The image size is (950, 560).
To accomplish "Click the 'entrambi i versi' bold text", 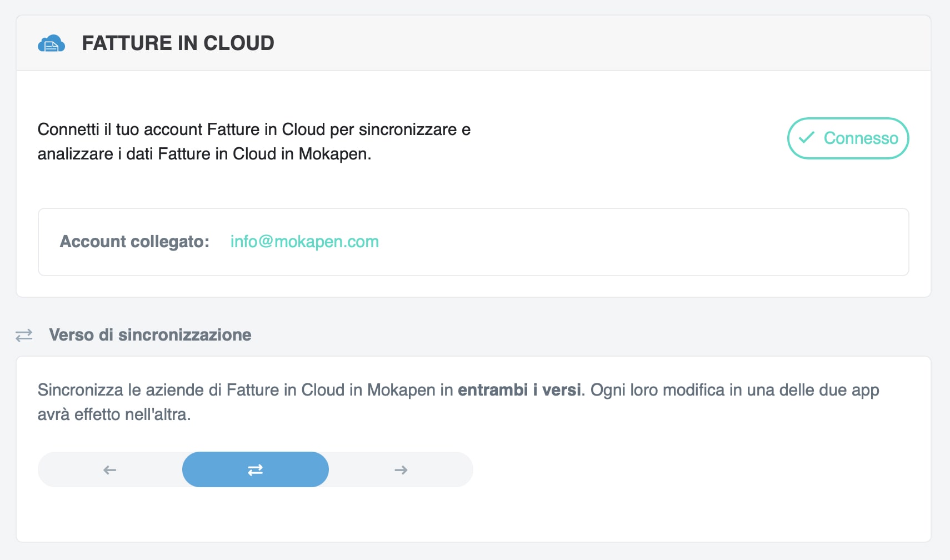I will click(519, 390).
